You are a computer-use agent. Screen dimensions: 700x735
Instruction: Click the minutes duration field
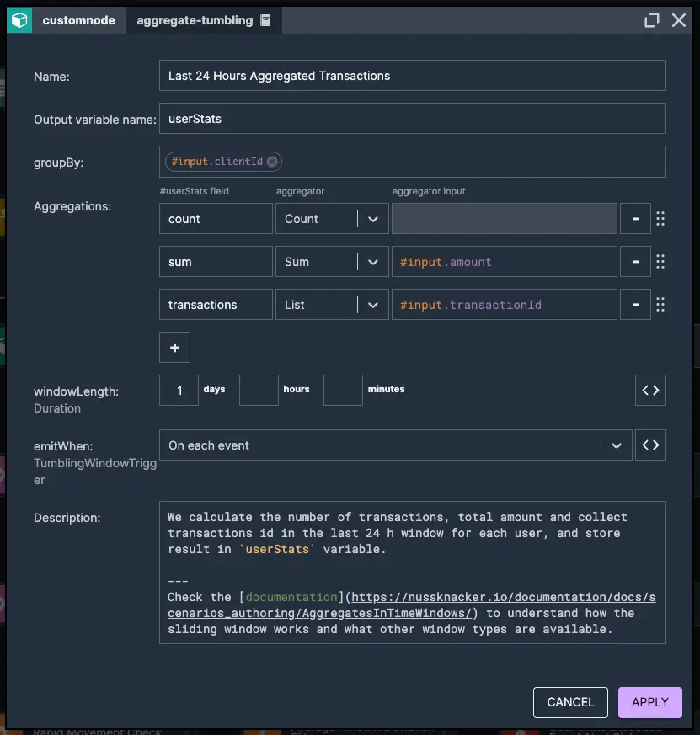click(343, 390)
